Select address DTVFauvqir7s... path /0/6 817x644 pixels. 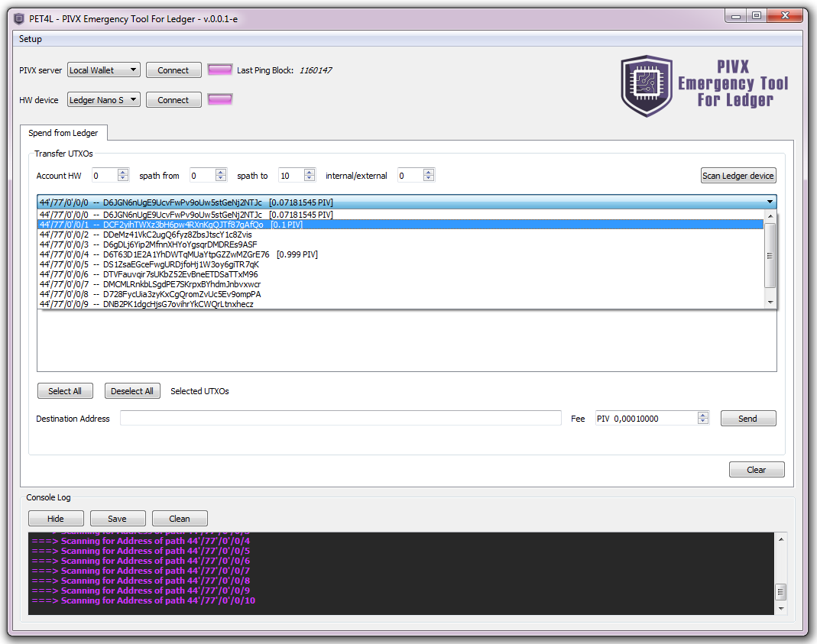tap(400, 273)
